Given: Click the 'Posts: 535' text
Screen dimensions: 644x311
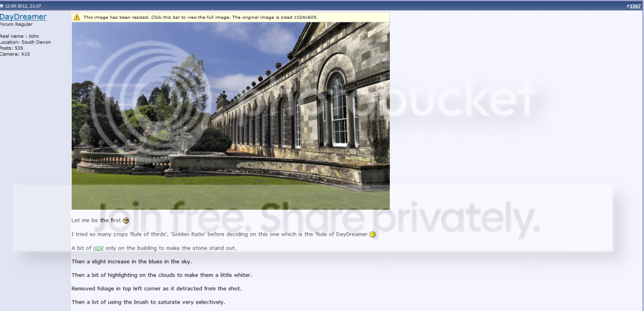Looking at the screenshot, I should (x=11, y=48).
